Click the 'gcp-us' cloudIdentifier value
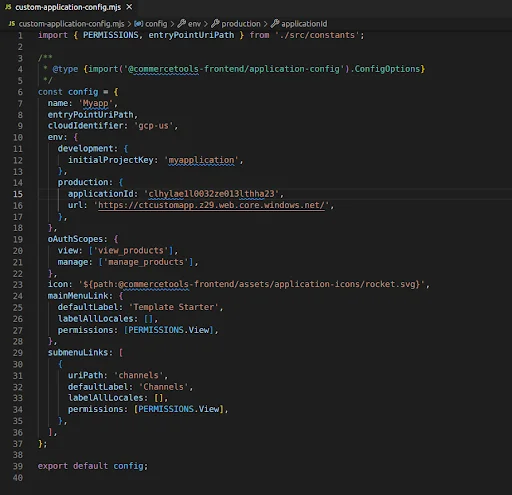Screen dimensions: 512x495 (x=154, y=126)
